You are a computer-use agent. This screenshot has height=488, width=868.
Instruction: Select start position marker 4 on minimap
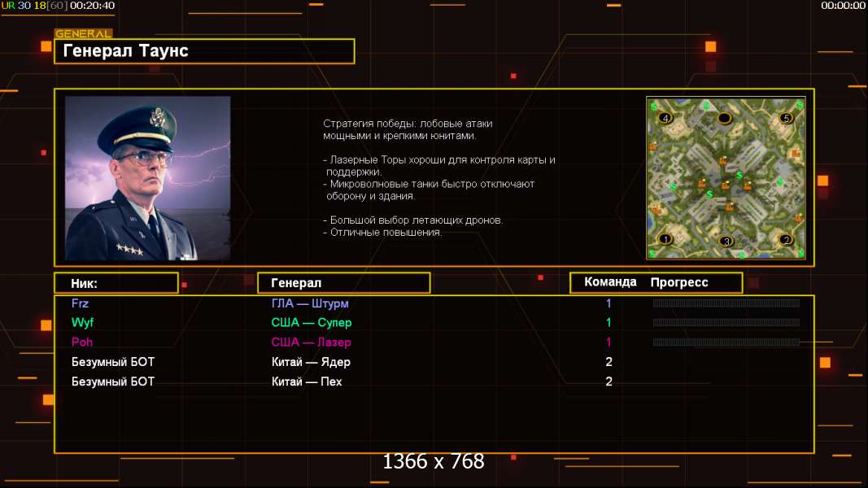click(665, 118)
